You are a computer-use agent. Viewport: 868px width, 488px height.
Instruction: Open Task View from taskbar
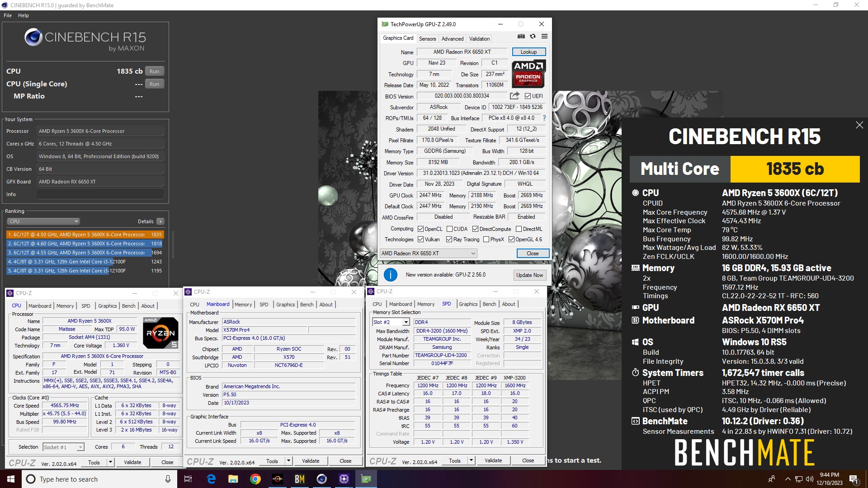[x=188, y=479]
